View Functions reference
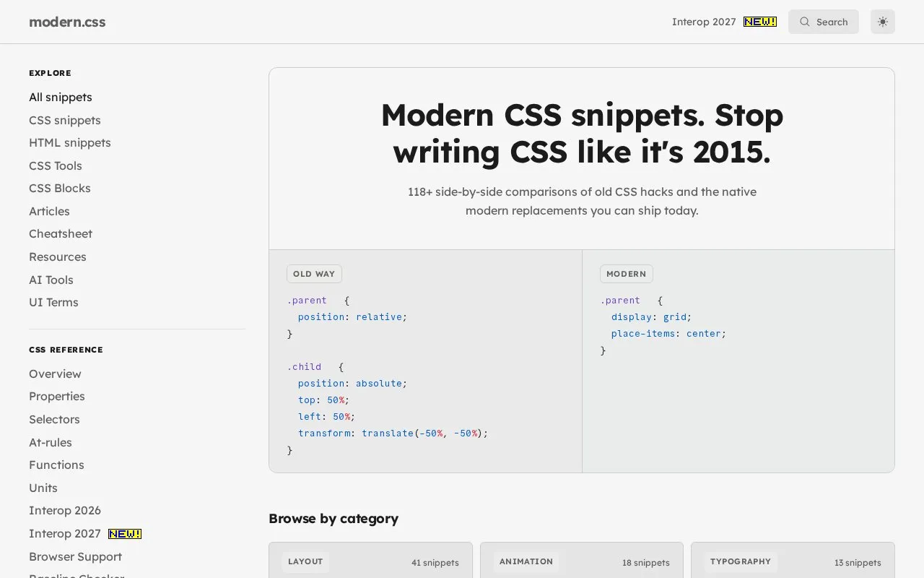 (x=56, y=465)
